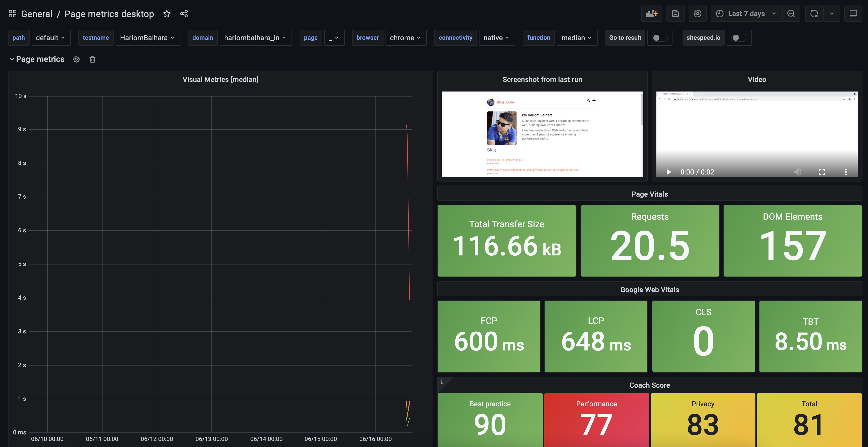
Task: Open the testname HariomBalhara dropdown
Action: [x=147, y=38]
